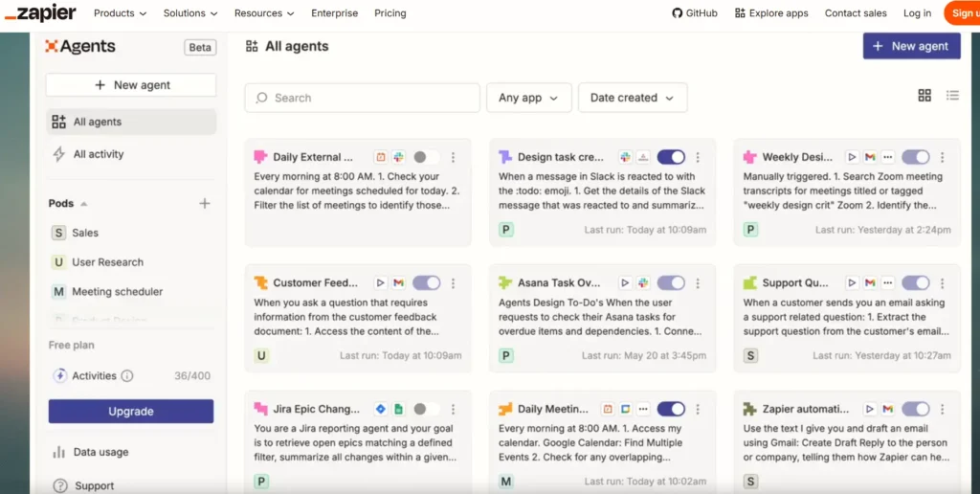
Task: Click the blue New agent button
Action: point(911,46)
